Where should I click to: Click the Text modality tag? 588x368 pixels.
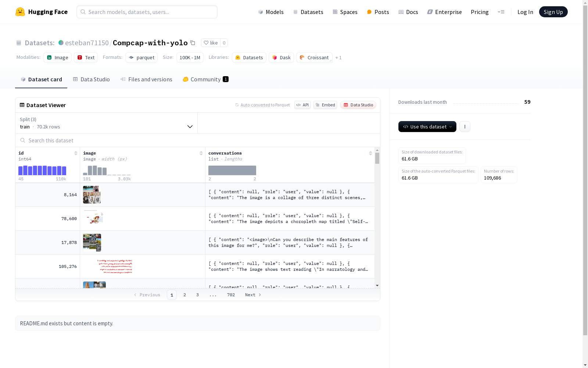click(86, 57)
